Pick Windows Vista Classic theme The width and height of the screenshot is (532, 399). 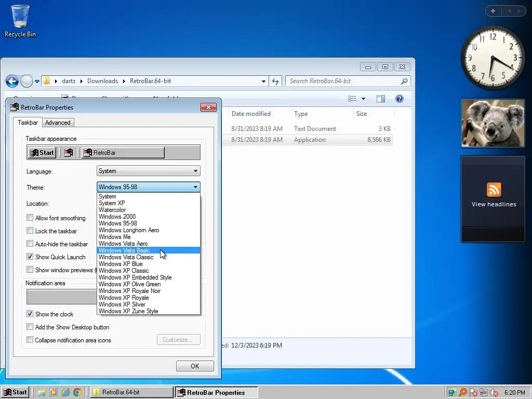tap(148, 257)
